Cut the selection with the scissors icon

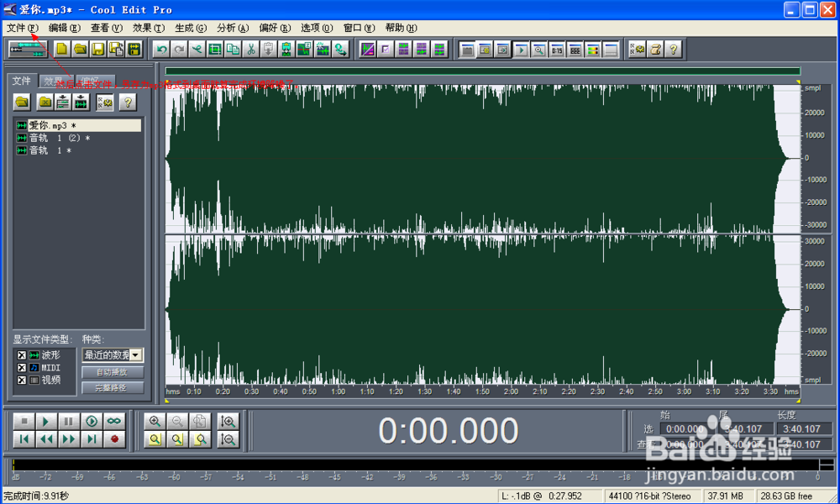pyautogui.click(x=250, y=50)
